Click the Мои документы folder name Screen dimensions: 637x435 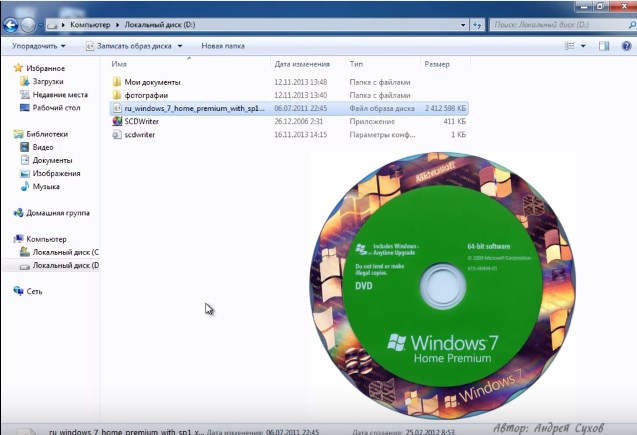click(x=152, y=82)
